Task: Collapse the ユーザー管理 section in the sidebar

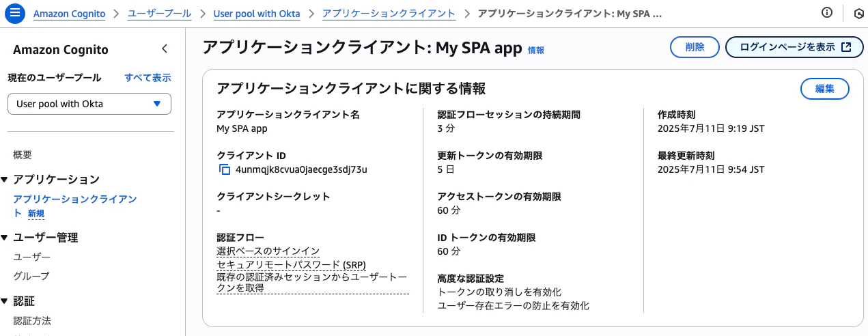Action: [x=5, y=238]
